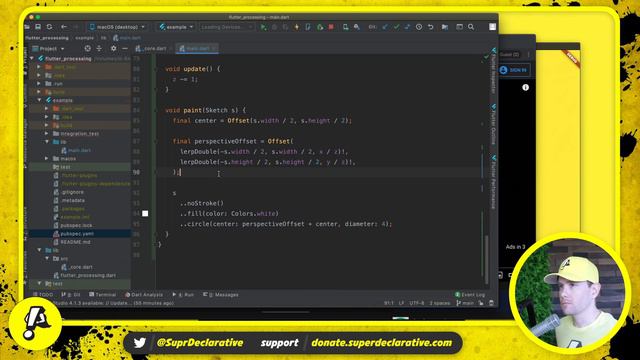Viewport: 640px width, 360px height.
Task: Select the main.dart editor tab
Action: click(x=197, y=49)
